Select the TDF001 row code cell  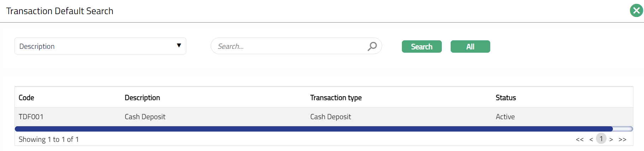[31, 117]
